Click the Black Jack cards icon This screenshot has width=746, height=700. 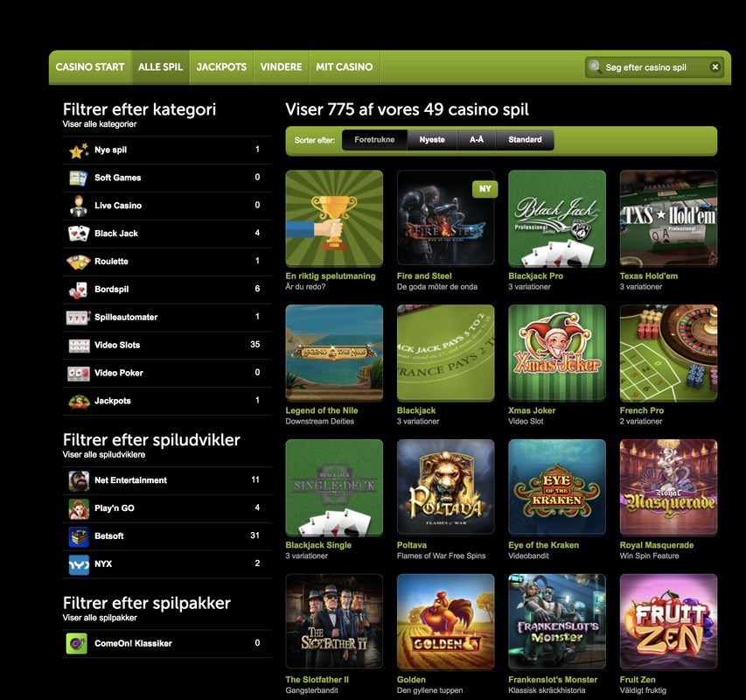click(79, 234)
